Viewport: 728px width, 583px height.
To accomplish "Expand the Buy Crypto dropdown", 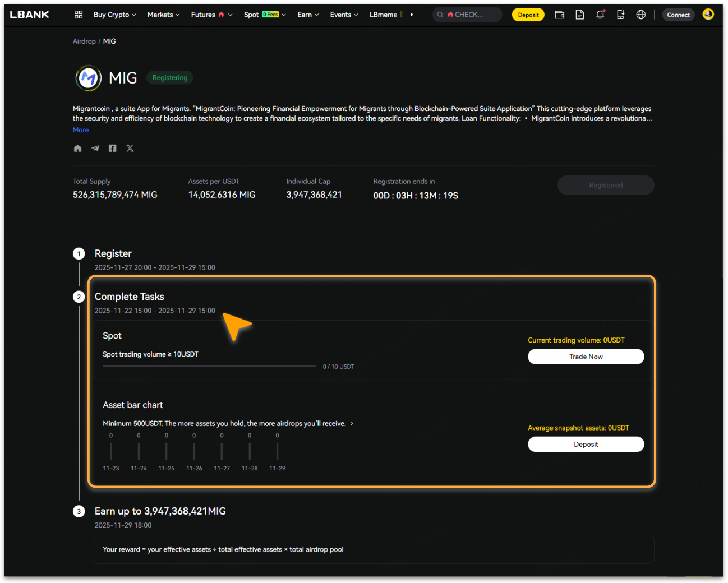I will coord(114,15).
